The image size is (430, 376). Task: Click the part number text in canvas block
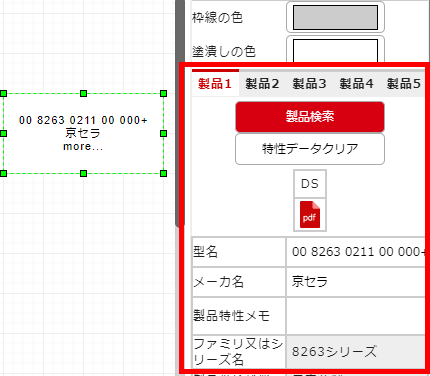[x=83, y=120]
